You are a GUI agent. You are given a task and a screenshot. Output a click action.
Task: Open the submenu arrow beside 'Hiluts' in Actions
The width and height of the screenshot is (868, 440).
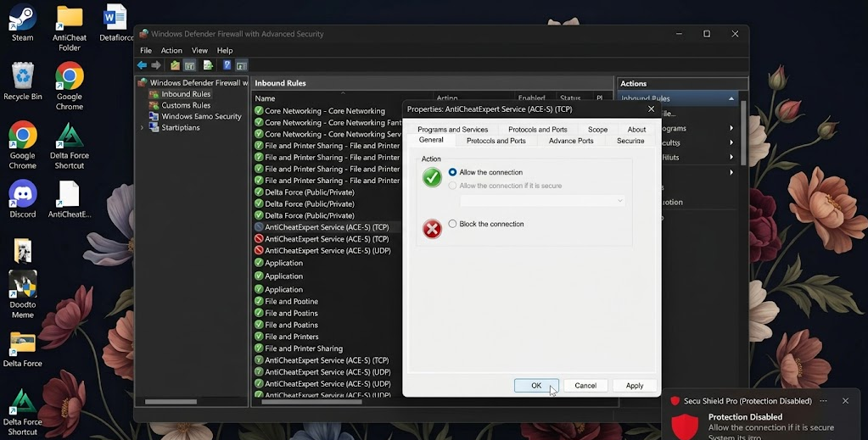(731, 157)
